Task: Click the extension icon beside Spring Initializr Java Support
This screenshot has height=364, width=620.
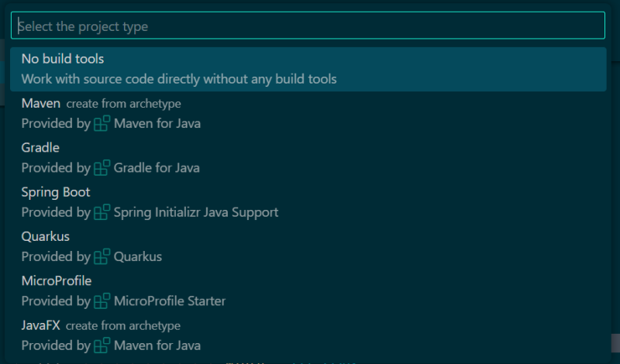Action: click(102, 212)
